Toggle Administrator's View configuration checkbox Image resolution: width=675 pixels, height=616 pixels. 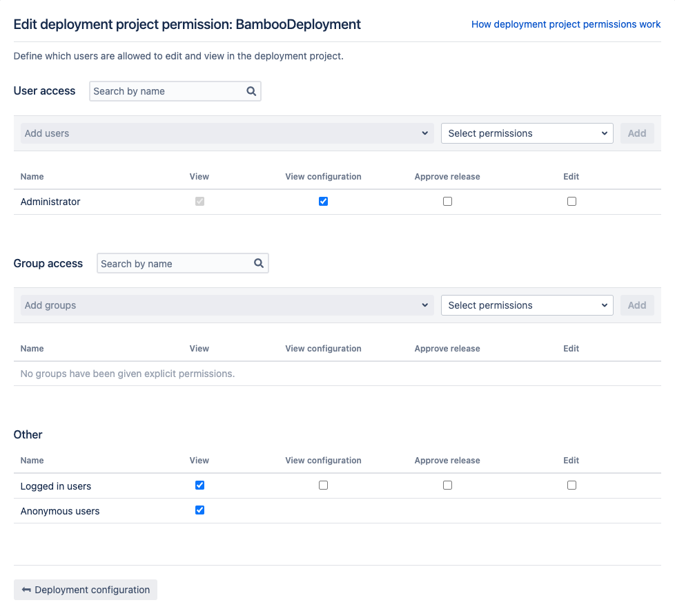323,201
